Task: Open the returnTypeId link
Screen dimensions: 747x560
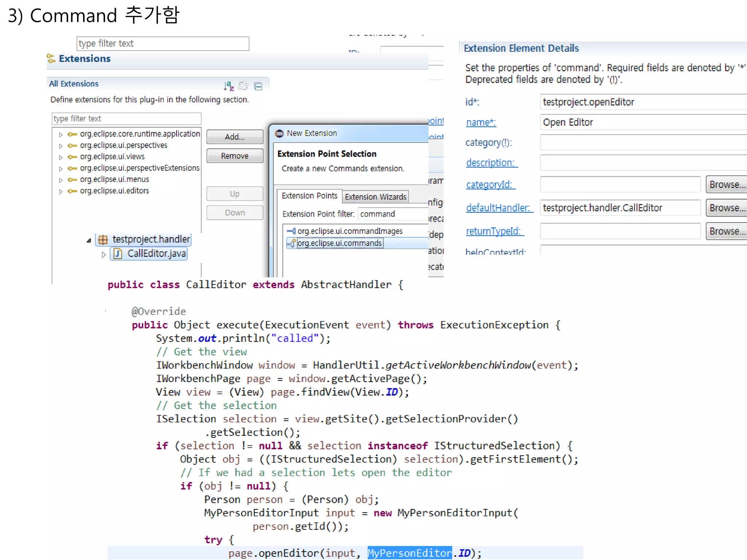Action: [495, 231]
